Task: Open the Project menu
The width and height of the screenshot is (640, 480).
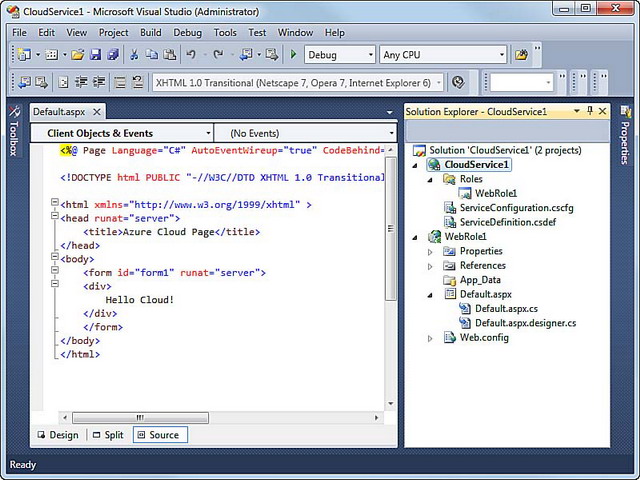Action: pyautogui.click(x=113, y=33)
